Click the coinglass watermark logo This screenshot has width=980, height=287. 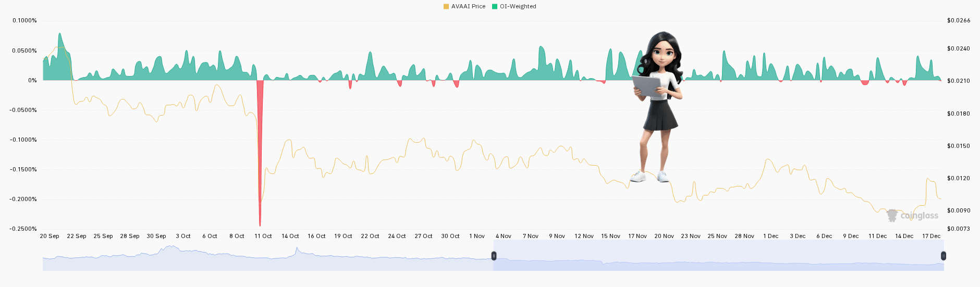click(x=913, y=216)
